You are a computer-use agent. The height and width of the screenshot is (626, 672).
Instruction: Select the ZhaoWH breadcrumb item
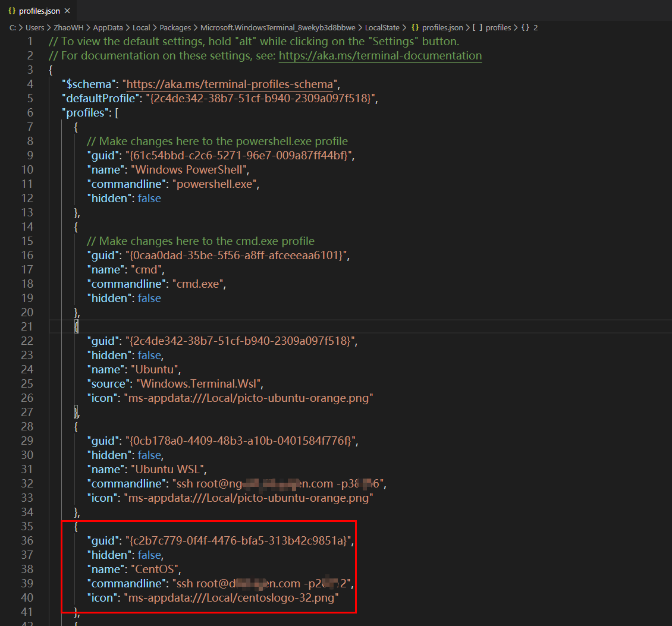tap(68, 28)
